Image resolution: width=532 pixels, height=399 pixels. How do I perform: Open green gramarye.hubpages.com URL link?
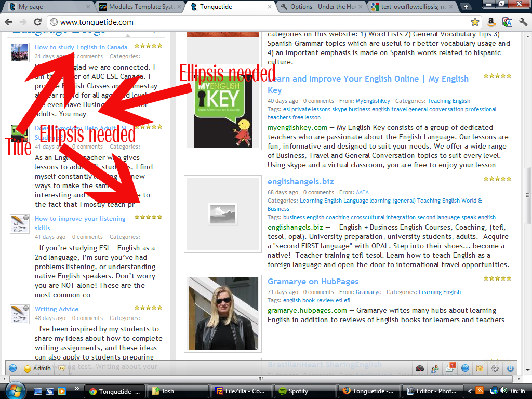click(x=307, y=311)
